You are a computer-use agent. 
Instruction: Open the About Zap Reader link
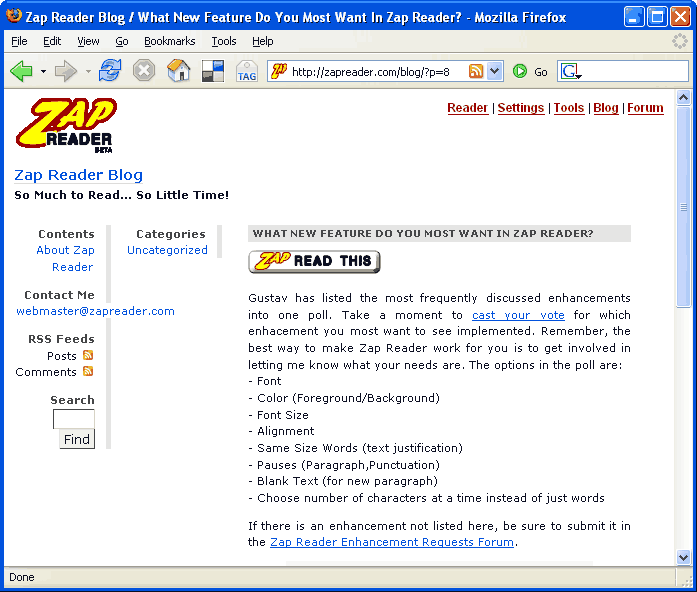(66, 258)
